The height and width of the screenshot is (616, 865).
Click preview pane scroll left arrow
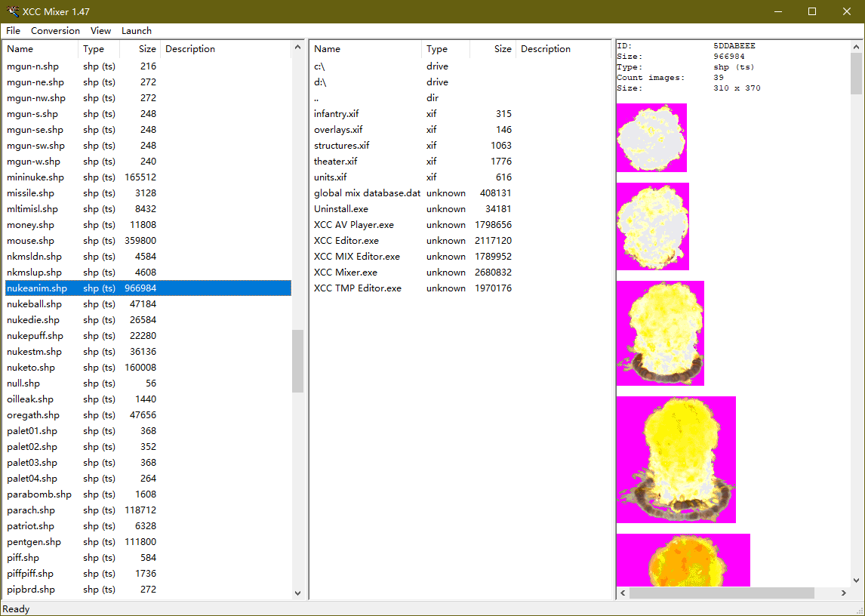coord(623,593)
